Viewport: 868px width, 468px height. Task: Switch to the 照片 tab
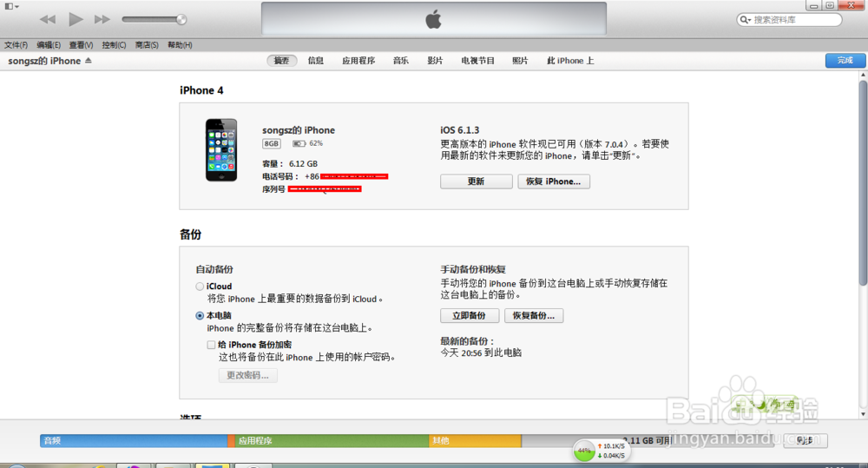pyautogui.click(x=520, y=61)
